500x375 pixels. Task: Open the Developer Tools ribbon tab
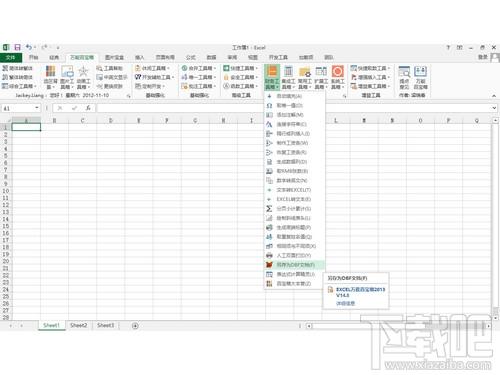[278, 57]
